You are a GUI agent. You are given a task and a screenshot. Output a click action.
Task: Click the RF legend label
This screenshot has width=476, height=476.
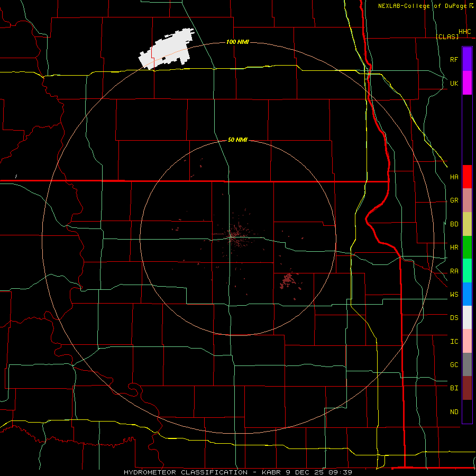pos(454,59)
